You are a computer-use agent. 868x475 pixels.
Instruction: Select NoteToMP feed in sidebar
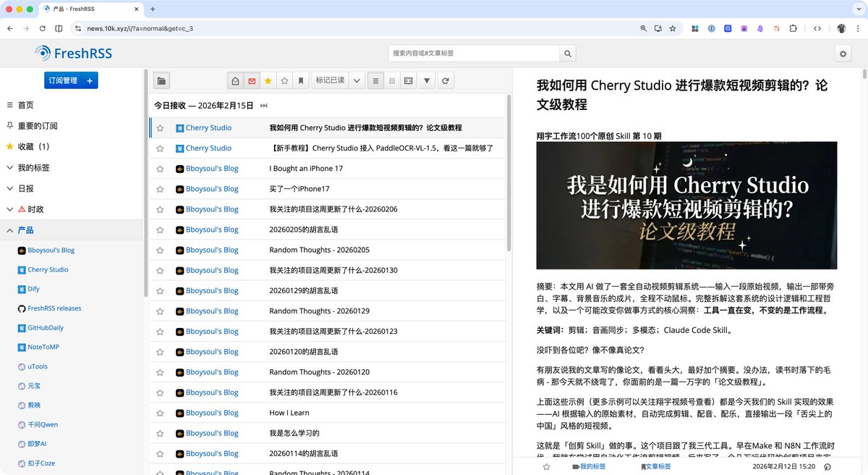point(43,347)
